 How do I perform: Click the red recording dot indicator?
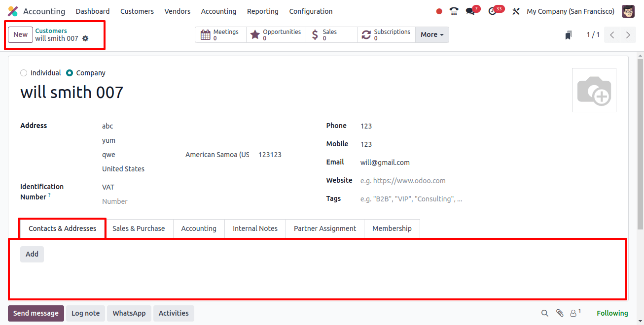click(x=439, y=11)
